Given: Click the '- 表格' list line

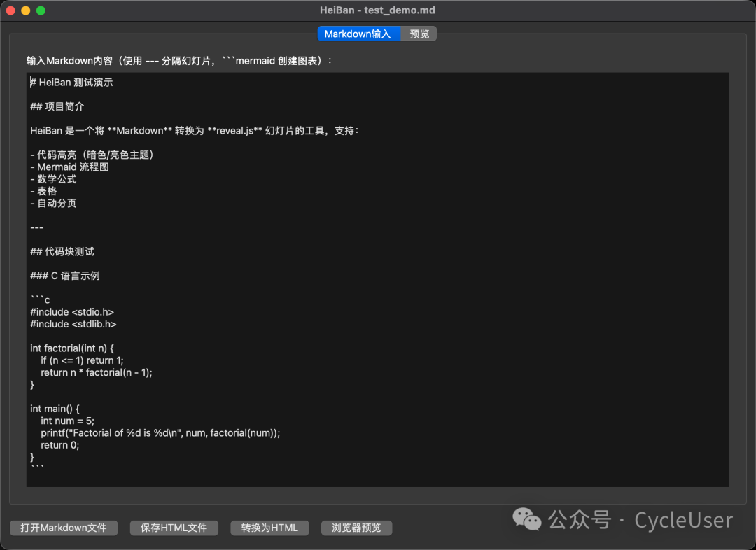Looking at the screenshot, I should click(x=43, y=191).
